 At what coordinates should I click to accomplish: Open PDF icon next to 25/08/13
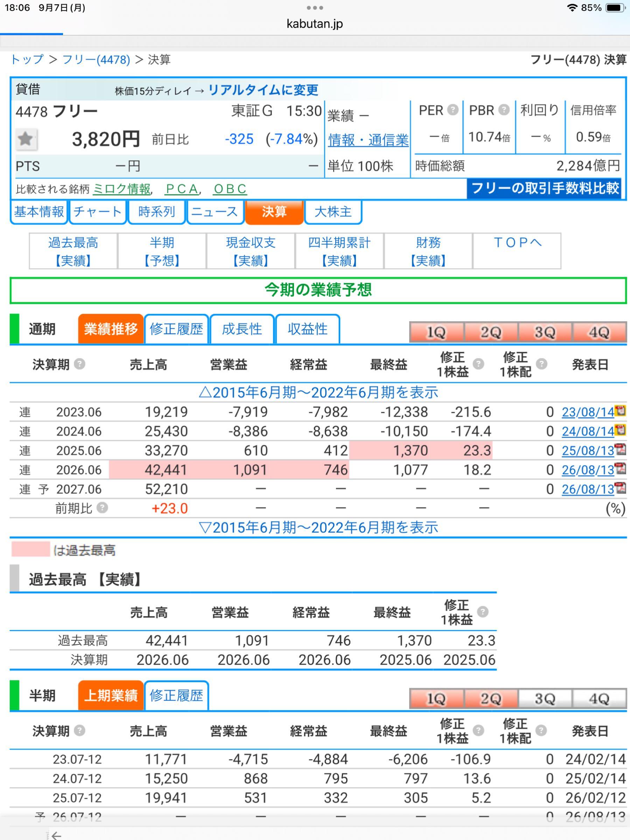[621, 449]
